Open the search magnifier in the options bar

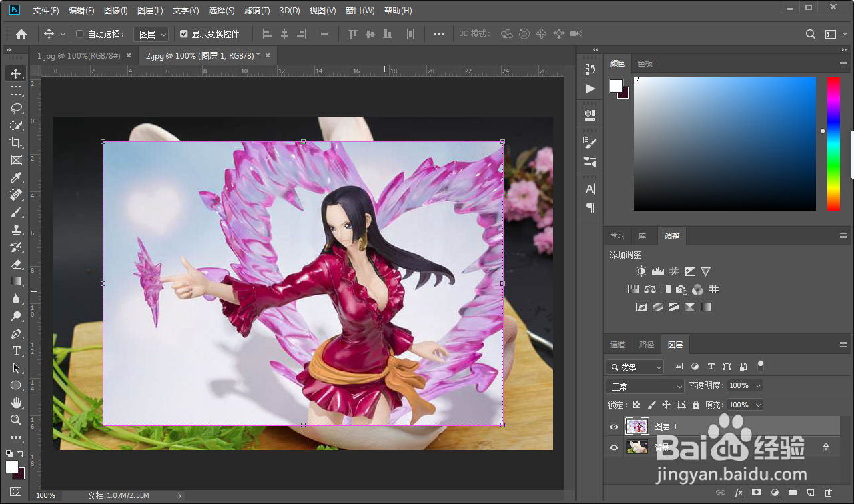[x=811, y=34]
